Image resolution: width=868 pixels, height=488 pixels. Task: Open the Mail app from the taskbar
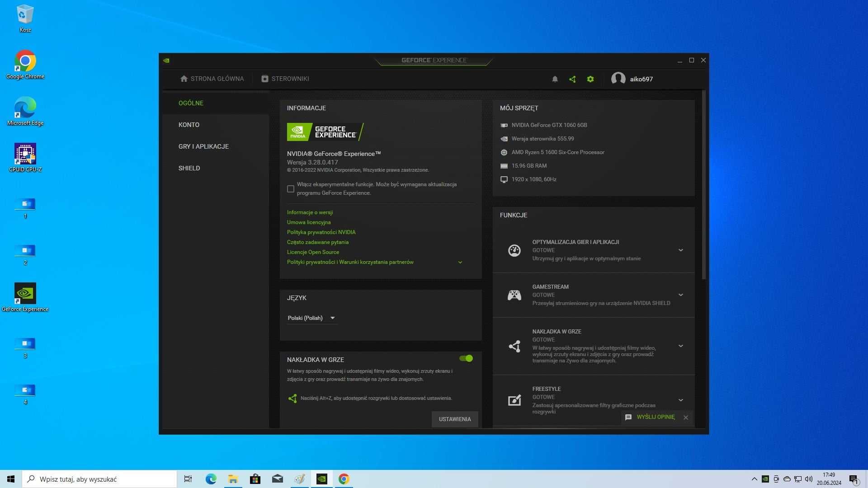277,479
